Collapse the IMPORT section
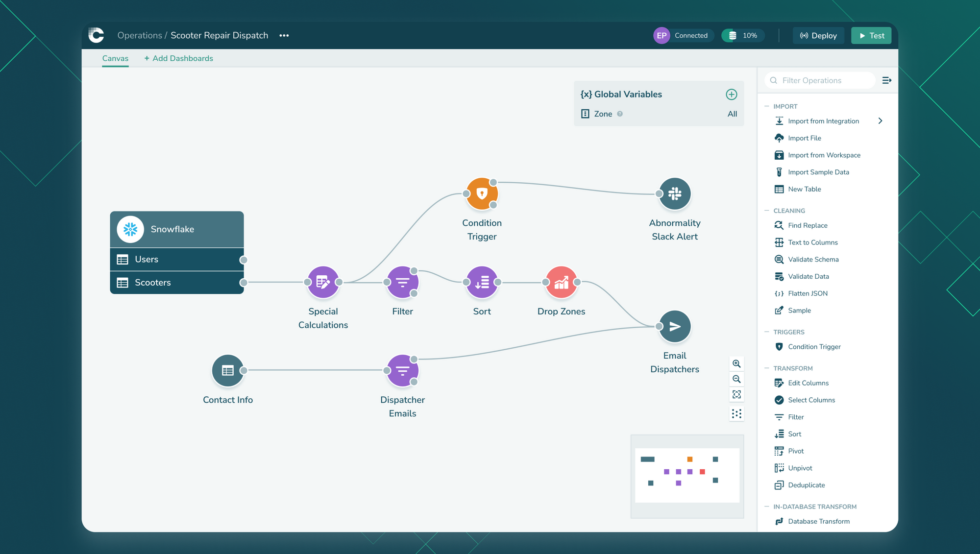 pos(767,106)
